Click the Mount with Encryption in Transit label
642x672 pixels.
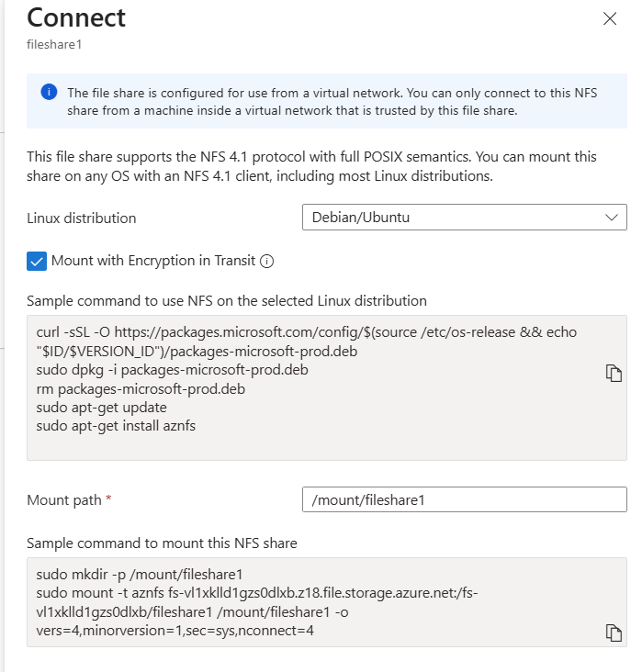[x=153, y=261]
